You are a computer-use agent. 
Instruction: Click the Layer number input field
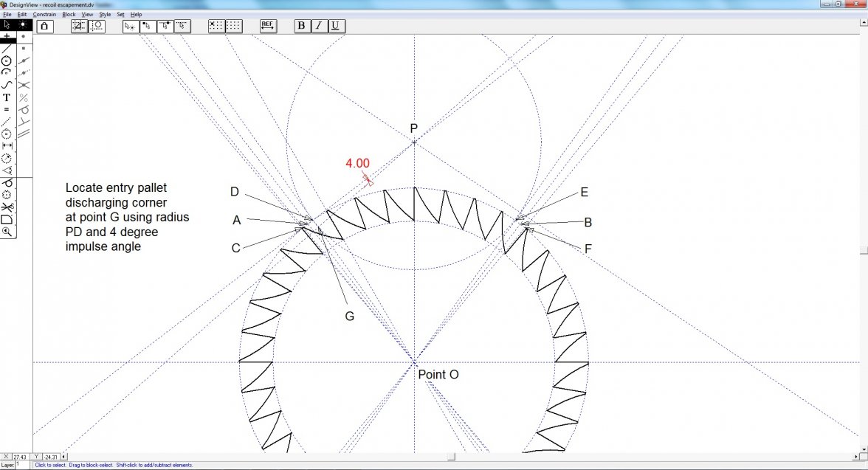pos(21,465)
